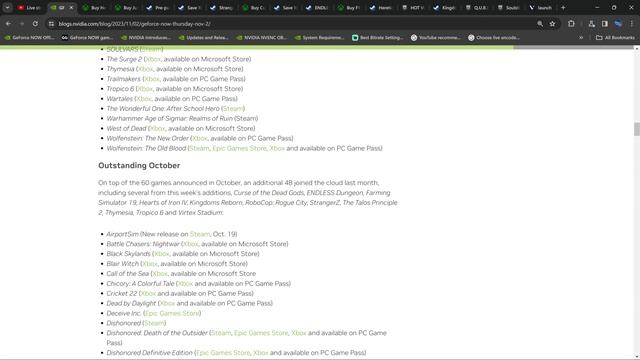This screenshot has width=640, height=360.
Task: Open Epic Games Store link for Wolfenstein: The Old Blood
Action: click(239, 148)
